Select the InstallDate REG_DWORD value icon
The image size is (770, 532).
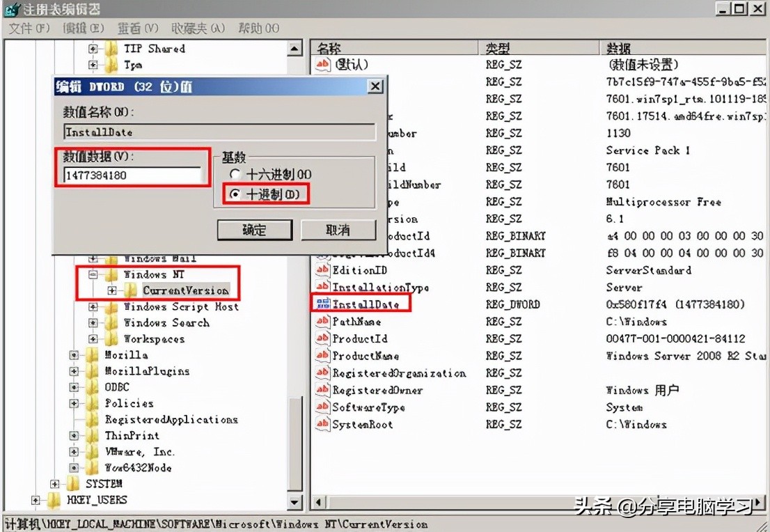(324, 304)
